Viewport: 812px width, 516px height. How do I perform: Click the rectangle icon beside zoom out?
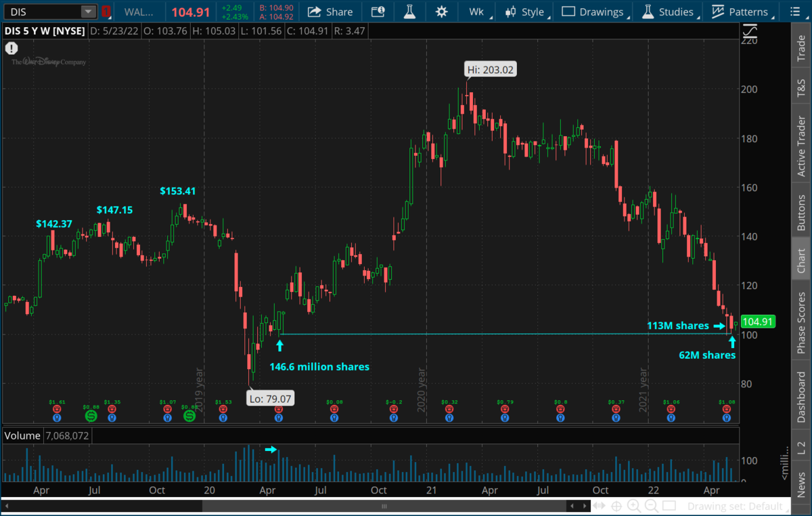coord(669,506)
